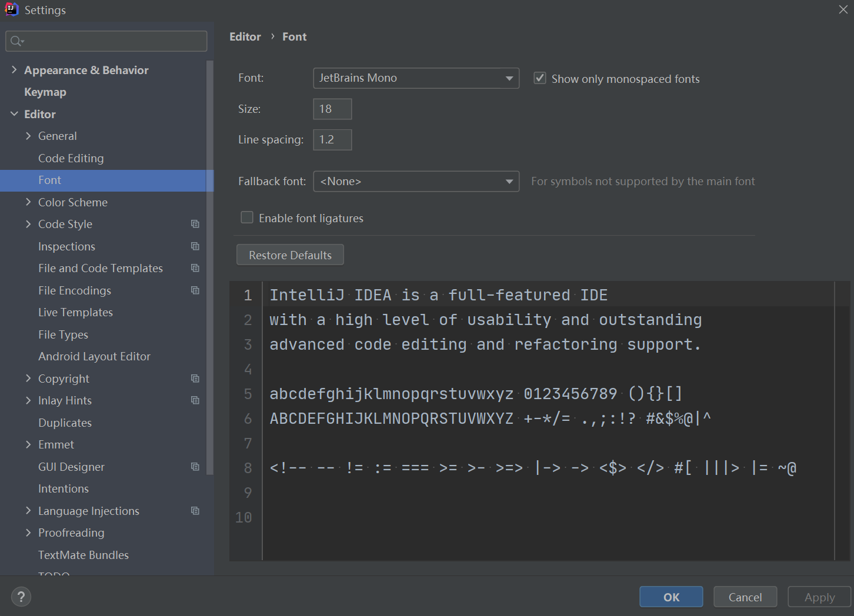Click the lowercase alphabet preview line

point(476,394)
